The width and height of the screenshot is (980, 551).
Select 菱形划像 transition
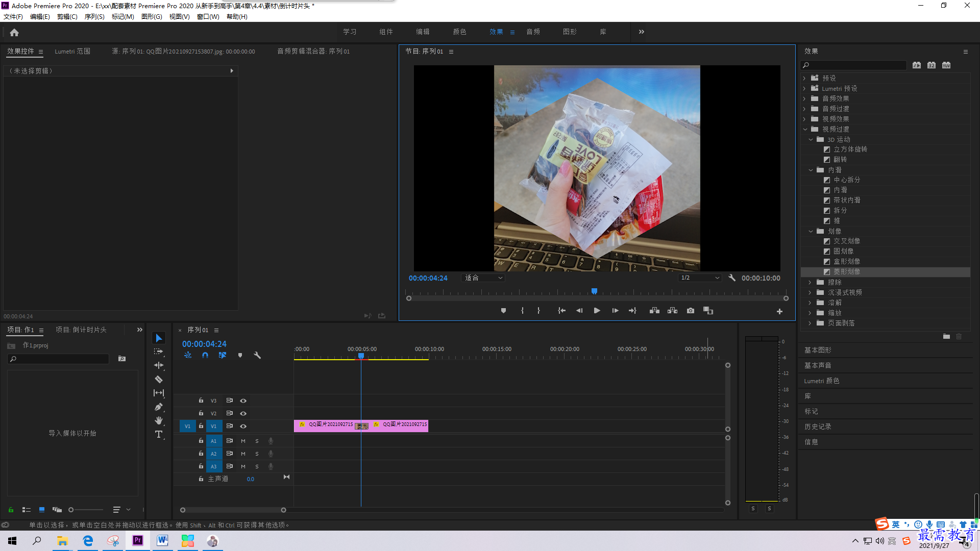pos(847,272)
